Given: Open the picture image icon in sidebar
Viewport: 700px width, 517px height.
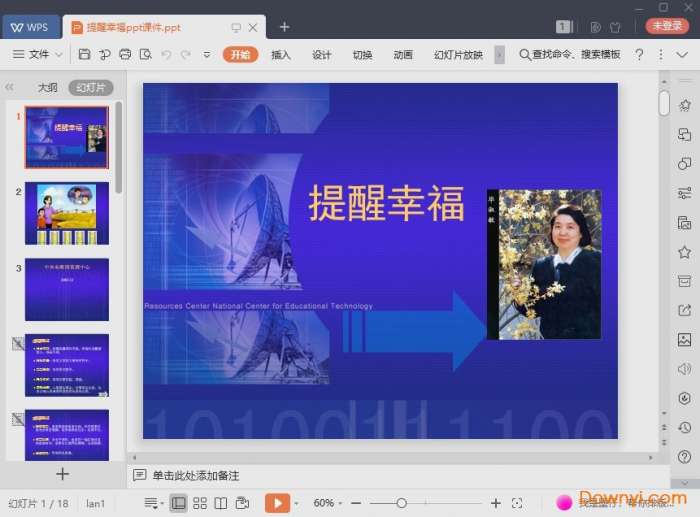Looking at the screenshot, I should coord(684,340).
